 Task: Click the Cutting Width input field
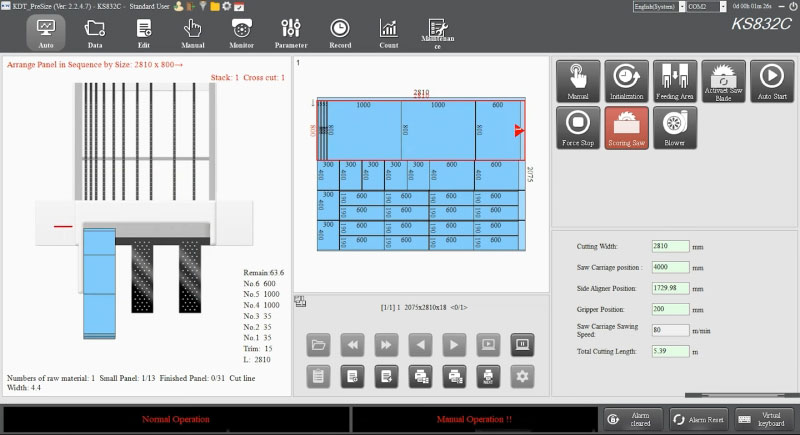[x=670, y=246]
